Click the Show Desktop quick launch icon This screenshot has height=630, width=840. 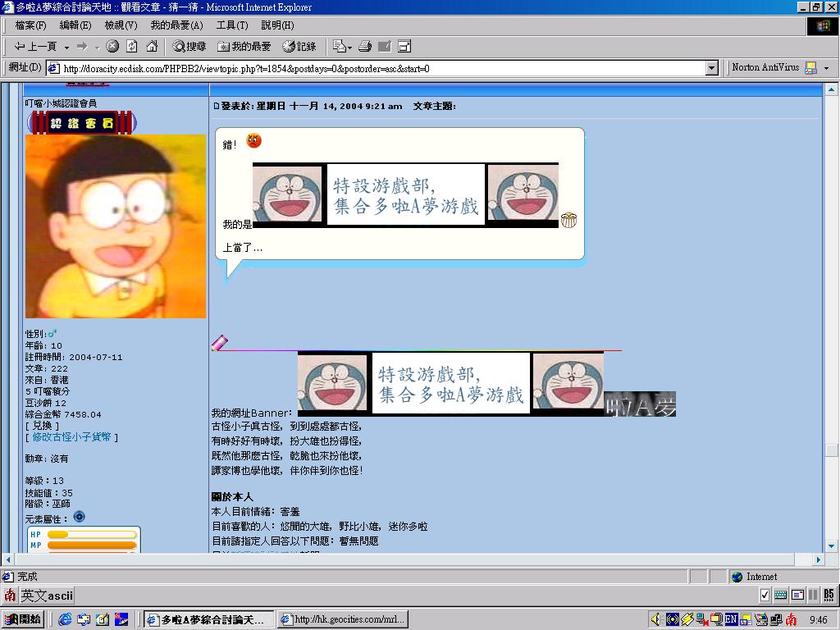click(103, 620)
